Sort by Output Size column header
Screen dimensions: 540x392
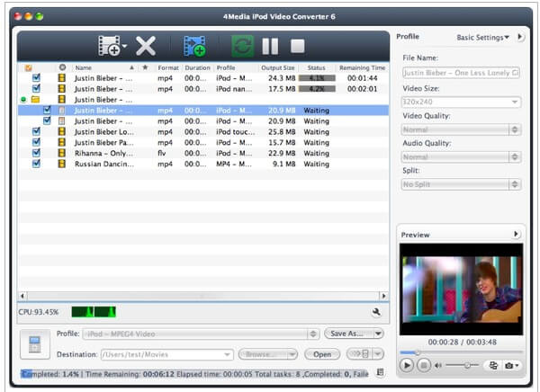click(x=277, y=67)
